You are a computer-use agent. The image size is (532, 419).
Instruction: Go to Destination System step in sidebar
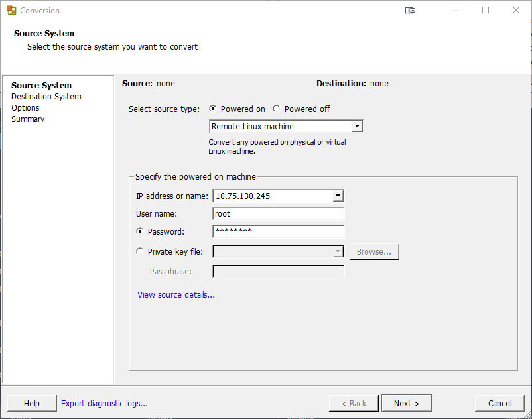pos(46,97)
